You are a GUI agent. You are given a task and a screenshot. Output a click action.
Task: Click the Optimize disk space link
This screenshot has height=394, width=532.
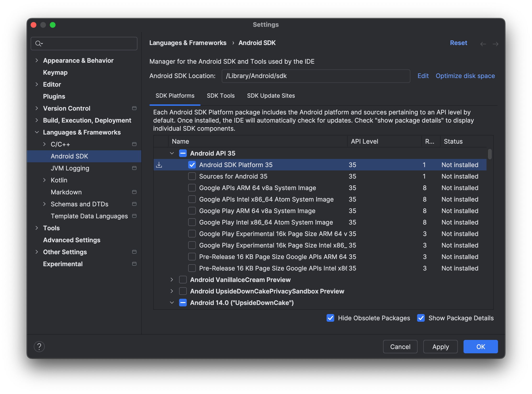click(465, 76)
